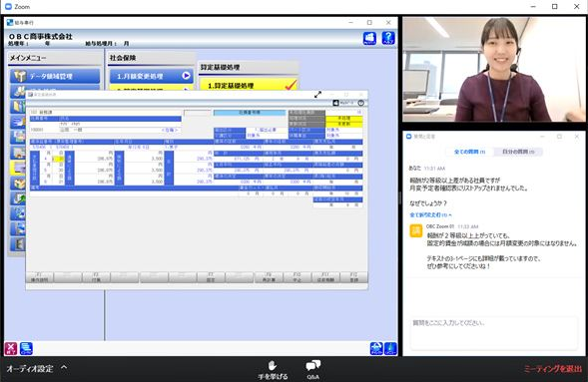Viewport: 588px width, 382px height.
Task: Click the F1 操作説明 function button
Action: pyautogui.click(x=39, y=277)
